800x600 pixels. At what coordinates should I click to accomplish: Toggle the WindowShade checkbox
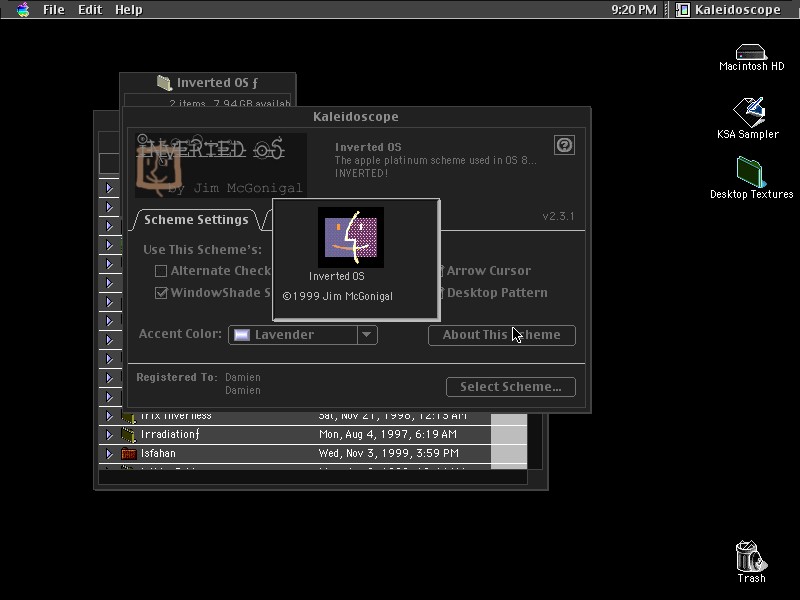point(161,293)
